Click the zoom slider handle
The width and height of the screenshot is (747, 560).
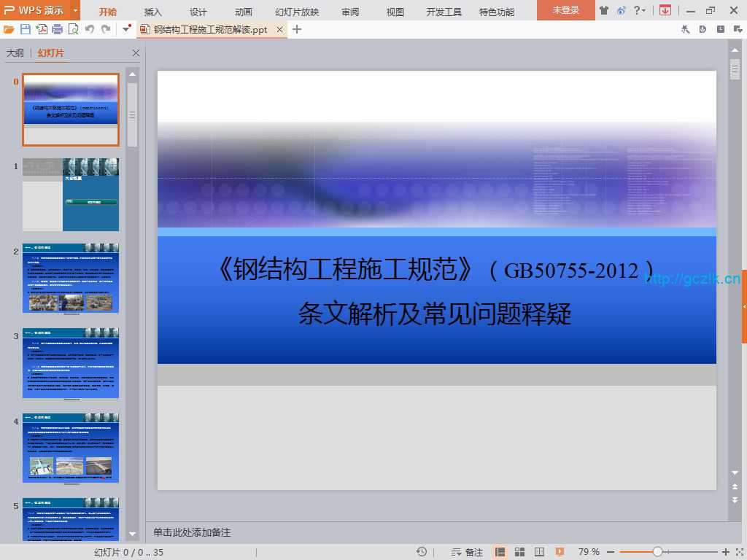(657, 552)
